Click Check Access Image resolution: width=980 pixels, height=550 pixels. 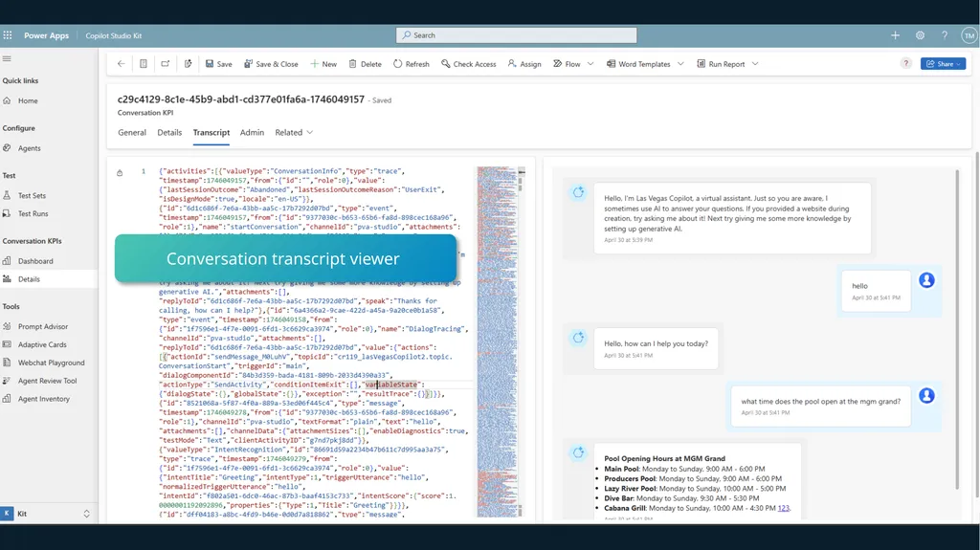click(468, 64)
